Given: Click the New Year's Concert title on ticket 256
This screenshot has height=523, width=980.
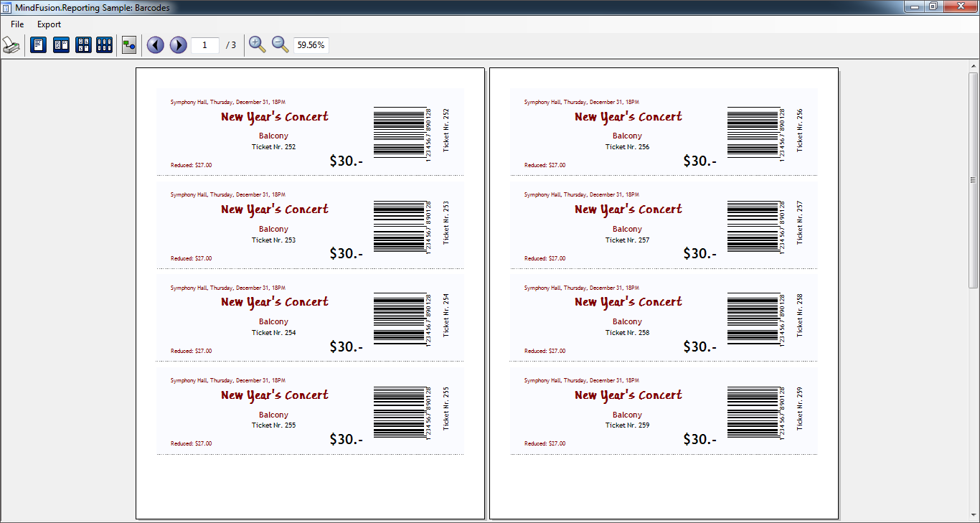Looking at the screenshot, I should (x=628, y=117).
